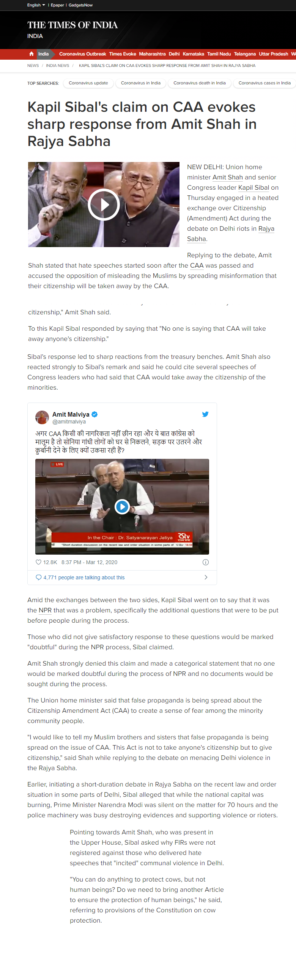The height and width of the screenshot is (980, 296).
Task: Select the Maharashtra navigation tab
Action: pyautogui.click(x=152, y=54)
